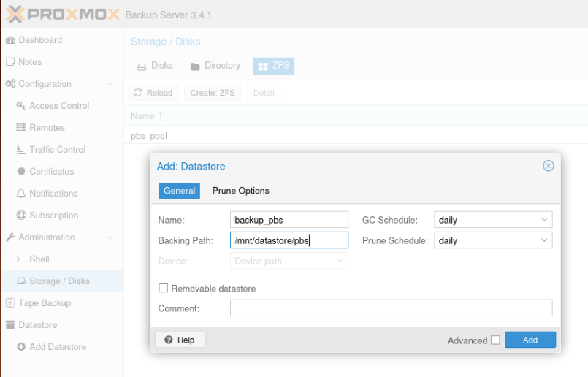
Task: Open Dashboard via its gauge icon
Action: 10,40
